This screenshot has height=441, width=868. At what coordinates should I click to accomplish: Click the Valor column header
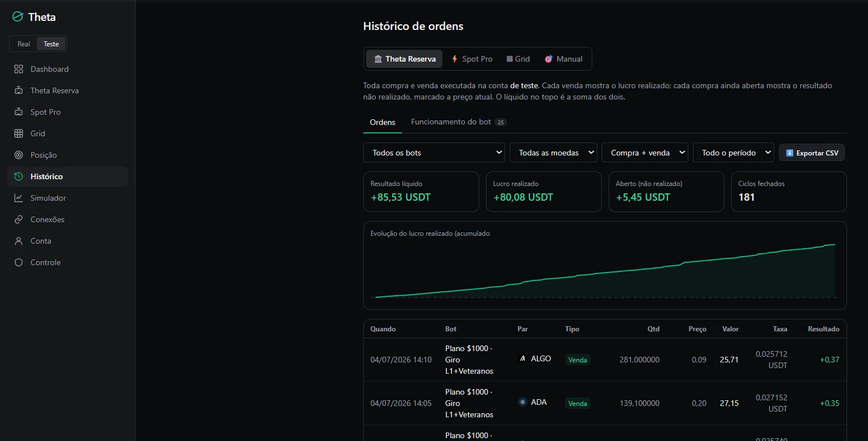tap(730, 329)
